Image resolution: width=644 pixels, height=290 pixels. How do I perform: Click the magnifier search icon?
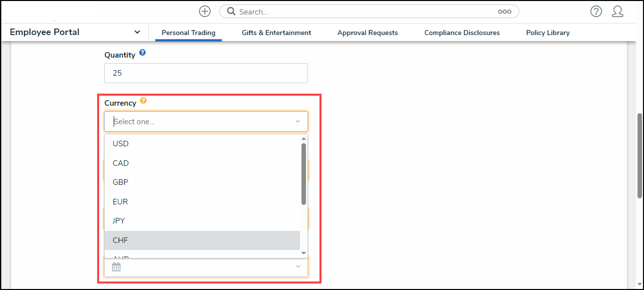(231, 12)
